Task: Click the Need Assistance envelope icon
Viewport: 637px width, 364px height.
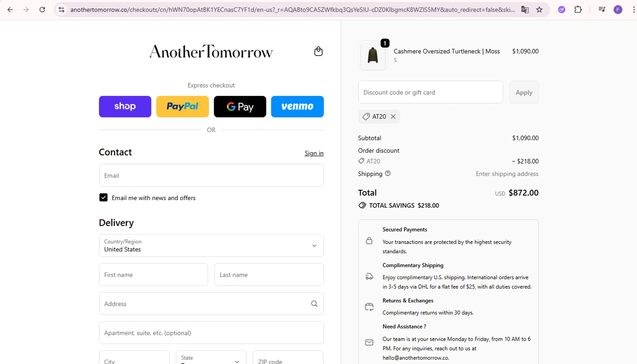Action: [369, 342]
